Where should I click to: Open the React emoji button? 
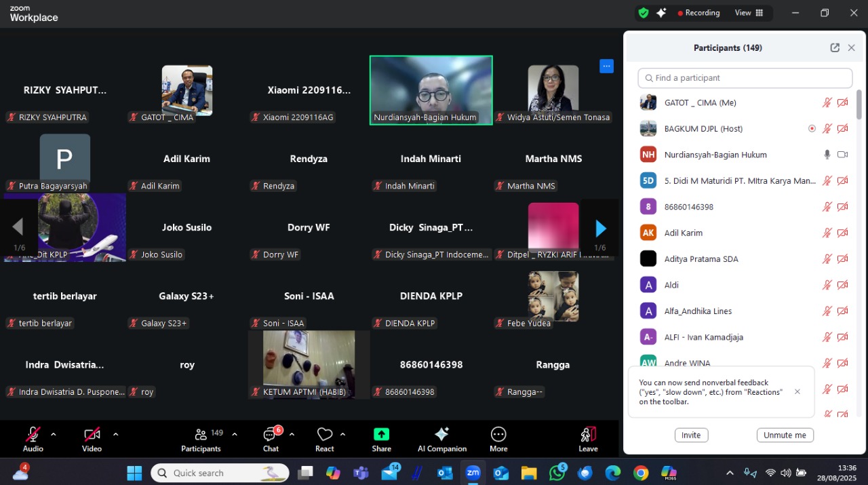tap(325, 435)
